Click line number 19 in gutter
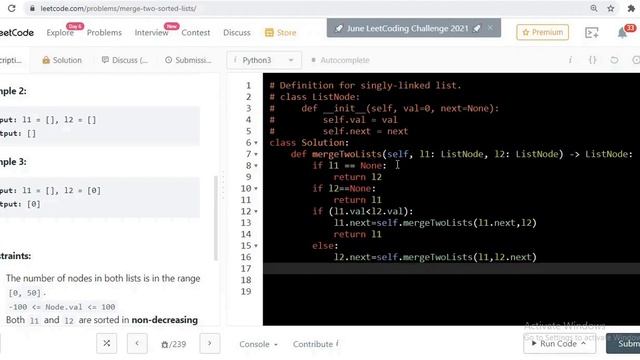640x360 pixels. click(246, 291)
